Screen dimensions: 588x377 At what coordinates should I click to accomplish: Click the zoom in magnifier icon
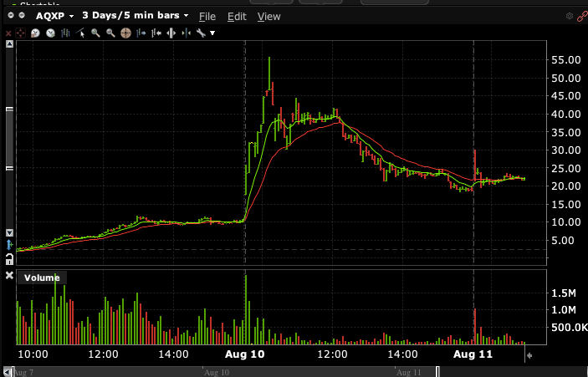point(95,33)
